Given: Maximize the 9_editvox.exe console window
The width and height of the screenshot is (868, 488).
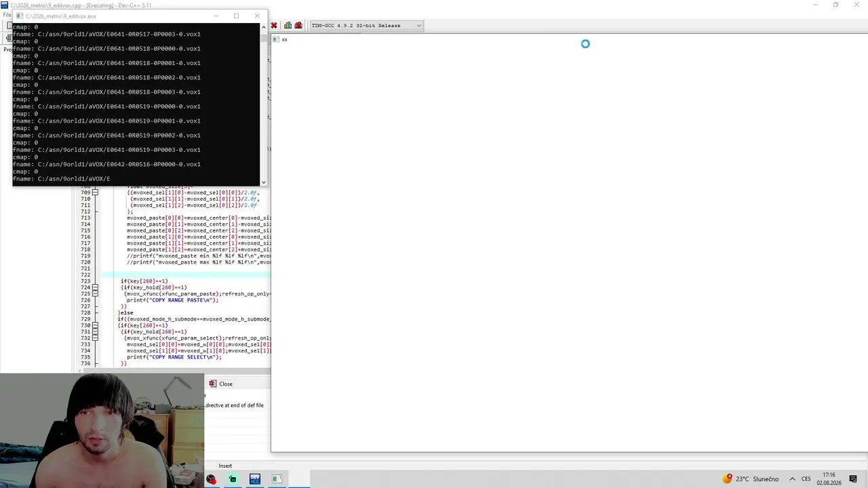Looking at the screenshot, I should pyautogui.click(x=236, y=16).
